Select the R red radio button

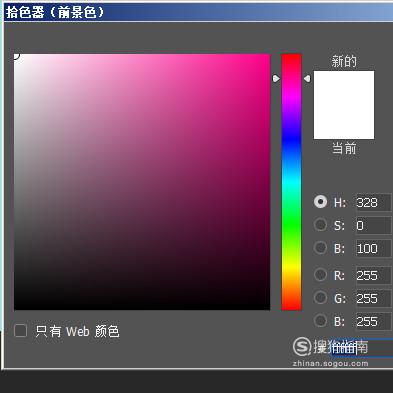pyautogui.click(x=320, y=275)
